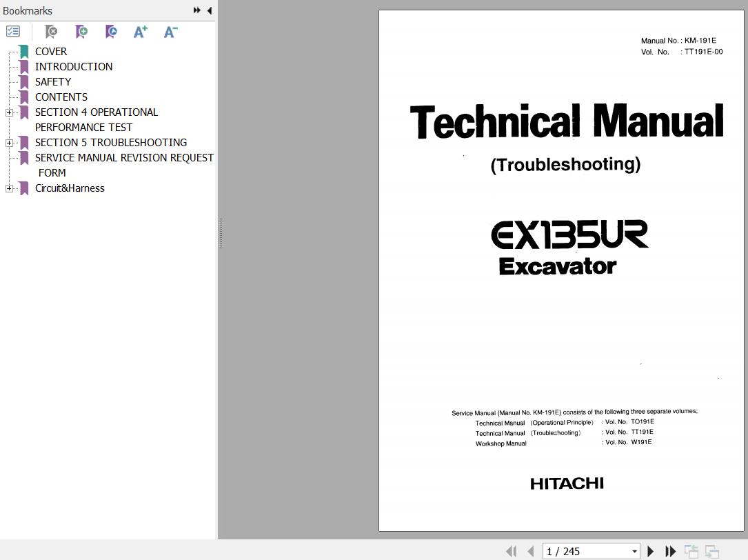Click Vol. No. TT191E-00 text
The image size is (748, 560).
(x=682, y=52)
